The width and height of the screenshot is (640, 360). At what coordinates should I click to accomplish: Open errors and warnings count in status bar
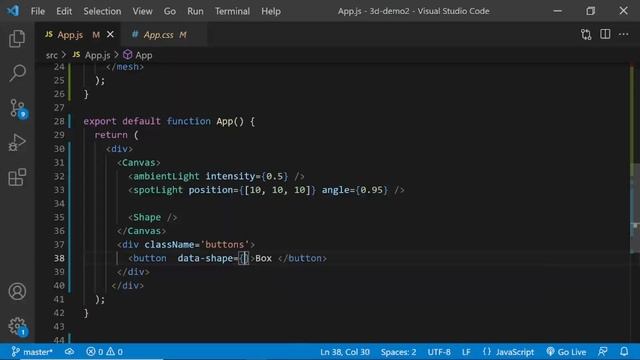pyautogui.click(x=104, y=351)
